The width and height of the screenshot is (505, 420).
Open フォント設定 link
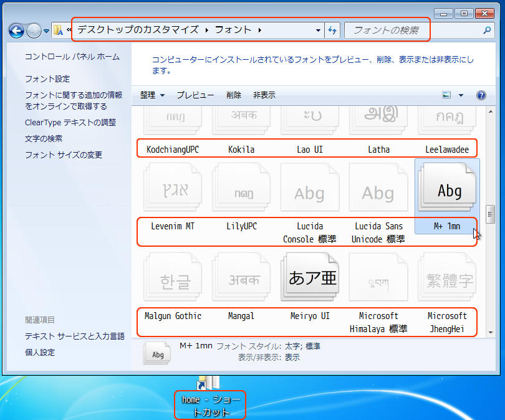click(47, 79)
